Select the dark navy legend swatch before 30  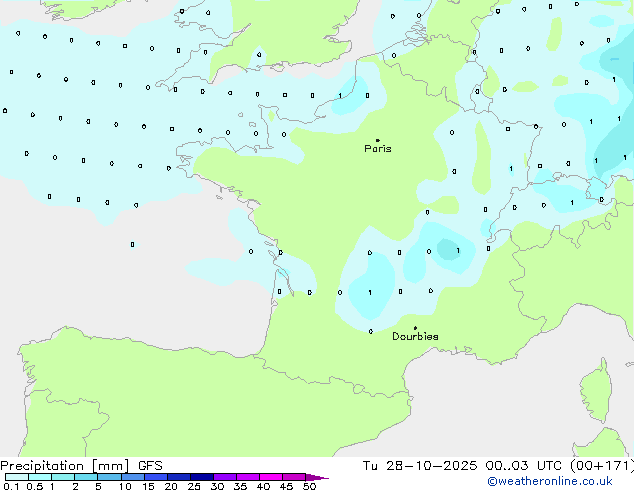202,477
